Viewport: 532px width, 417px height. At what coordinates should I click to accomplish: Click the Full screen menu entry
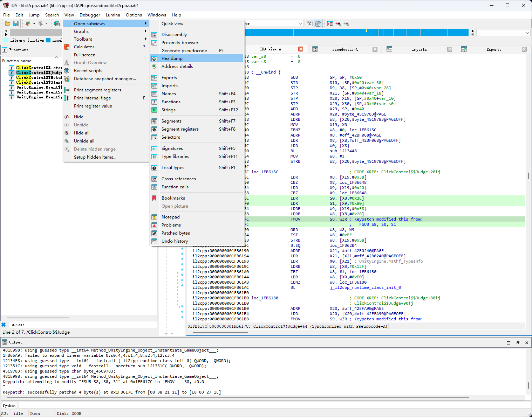tap(106, 55)
